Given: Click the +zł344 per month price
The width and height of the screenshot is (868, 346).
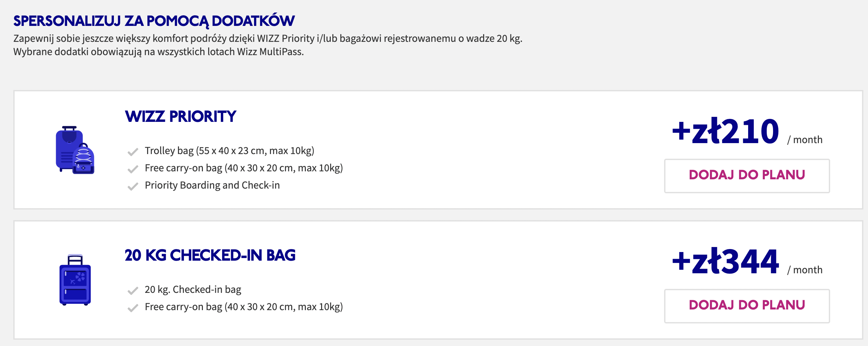Looking at the screenshot, I should point(747,261).
